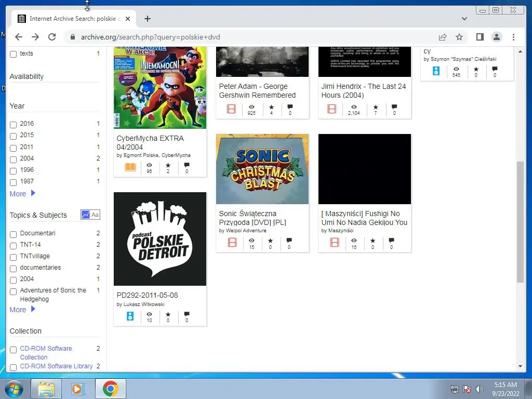This screenshot has height=399, width=532.
Task: Check the 1996 year filter
Action: click(13, 170)
